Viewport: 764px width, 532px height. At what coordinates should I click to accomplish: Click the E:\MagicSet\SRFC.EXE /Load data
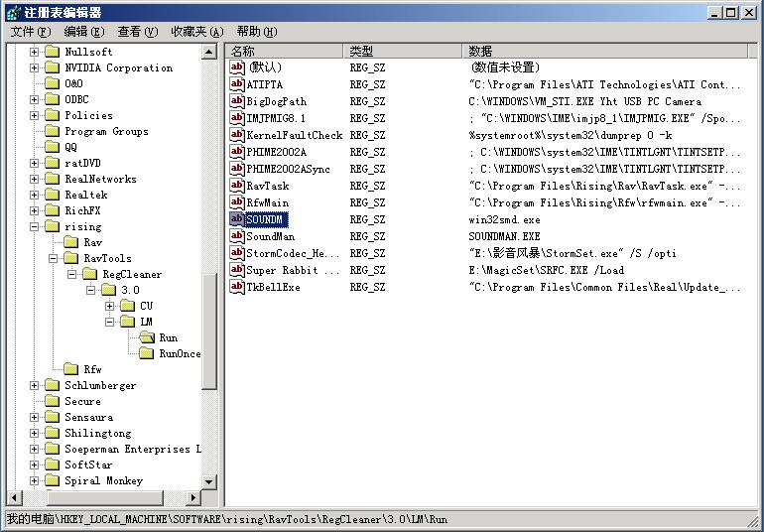tap(546, 270)
